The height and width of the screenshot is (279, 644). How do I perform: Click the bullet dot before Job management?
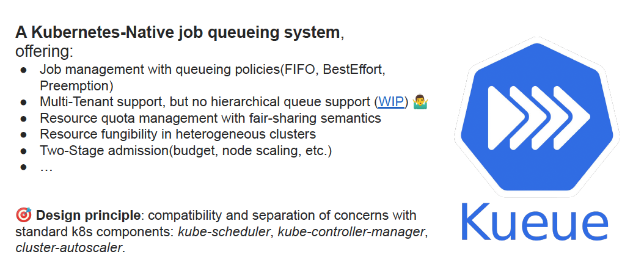click(24, 70)
